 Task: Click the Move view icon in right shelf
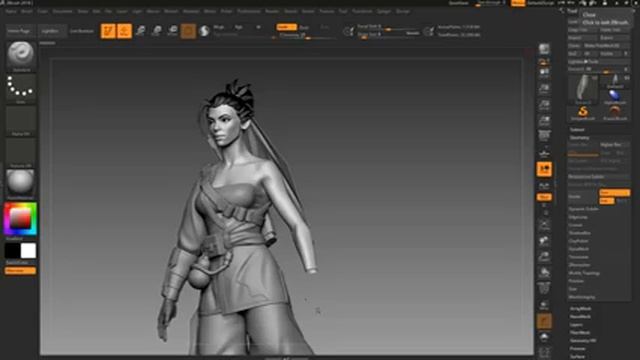coord(544,241)
